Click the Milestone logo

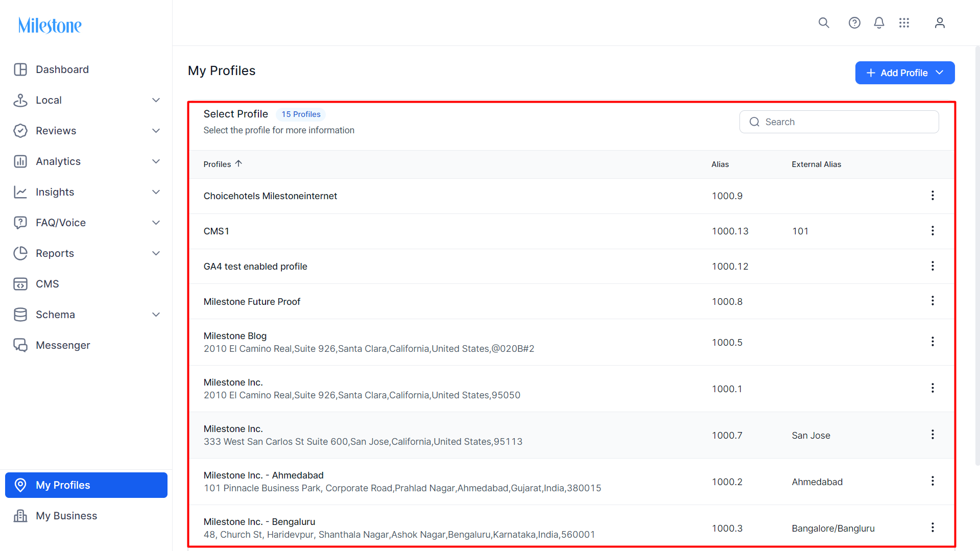50,25
